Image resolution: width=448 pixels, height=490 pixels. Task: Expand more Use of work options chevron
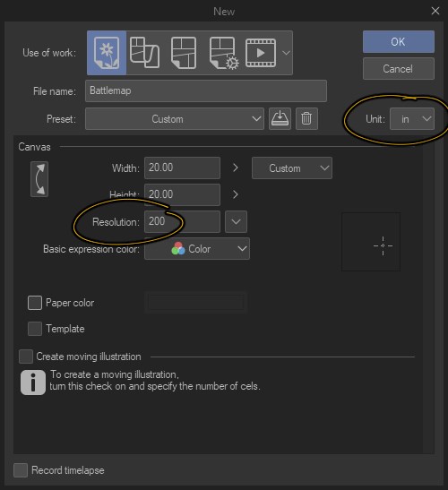tap(286, 53)
